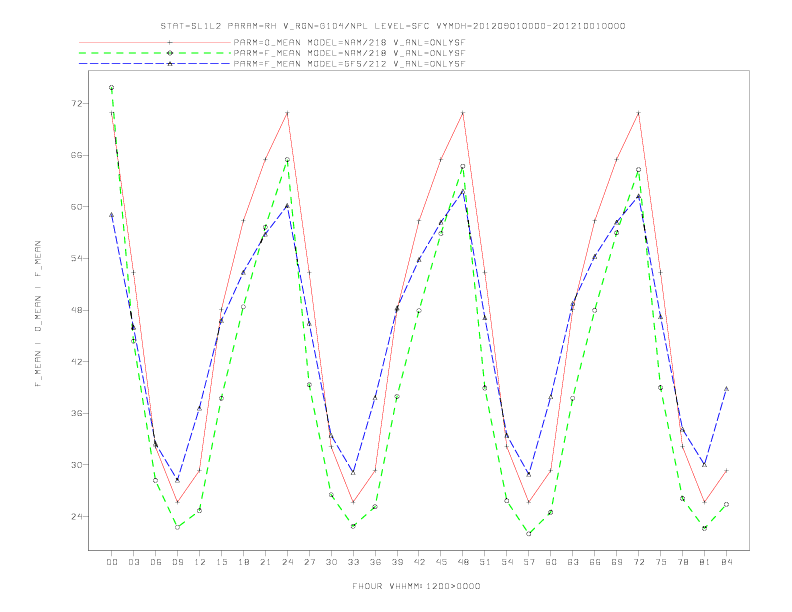
Task: Click the y-axis tick value 30
Action: [x=76, y=465]
